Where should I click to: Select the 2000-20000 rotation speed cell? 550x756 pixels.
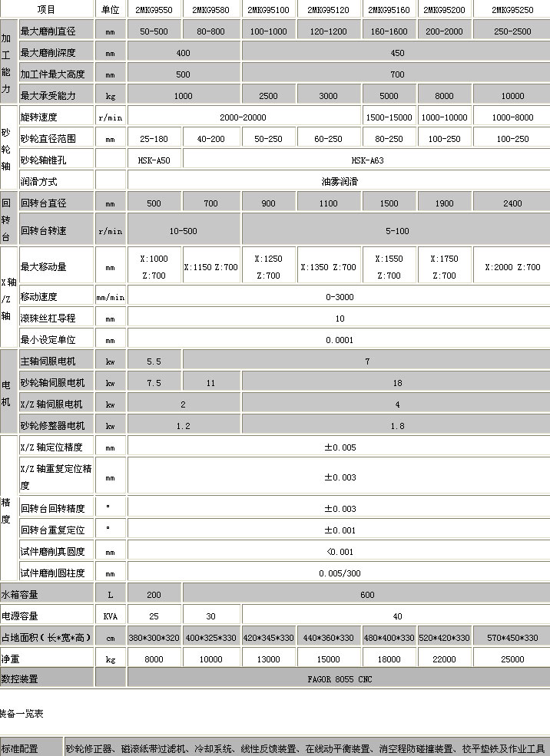[243, 117]
